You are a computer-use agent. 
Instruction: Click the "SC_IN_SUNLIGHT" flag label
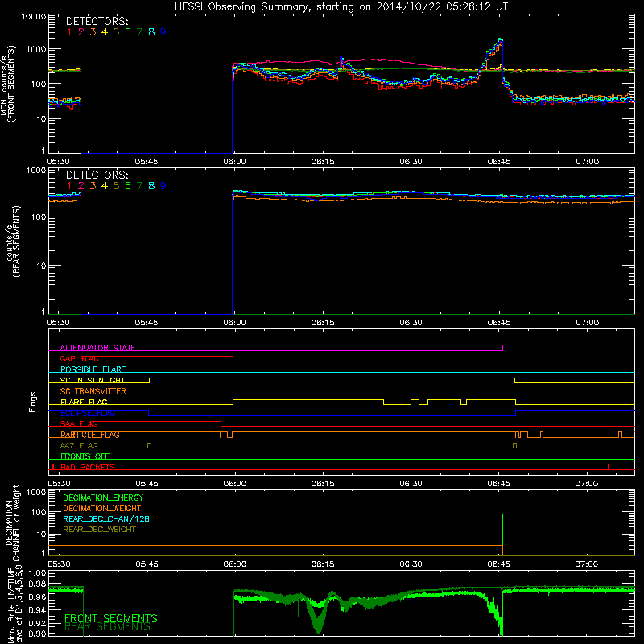pos(93,380)
